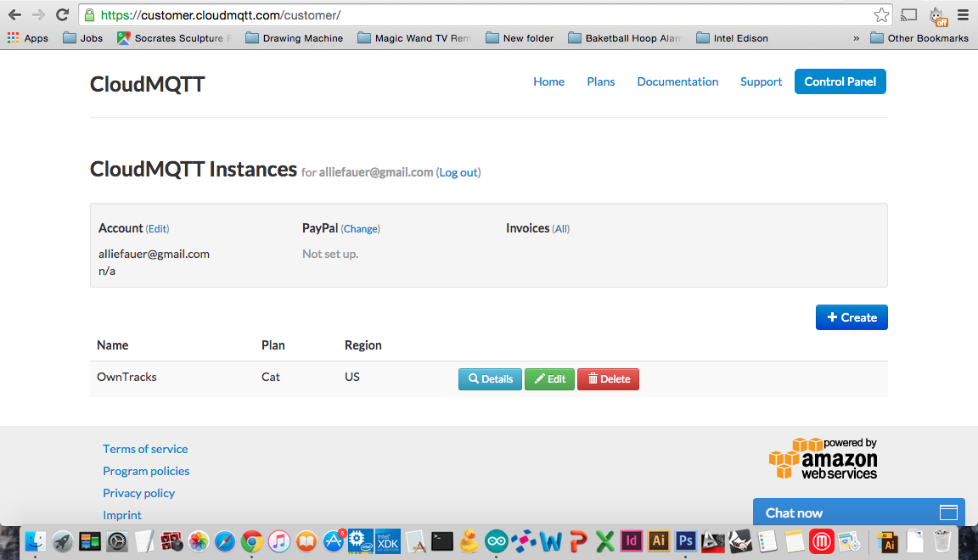The height and width of the screenshot is (560, 978).
Task: Open Terminal from the dock
Action: coord(442,541)
